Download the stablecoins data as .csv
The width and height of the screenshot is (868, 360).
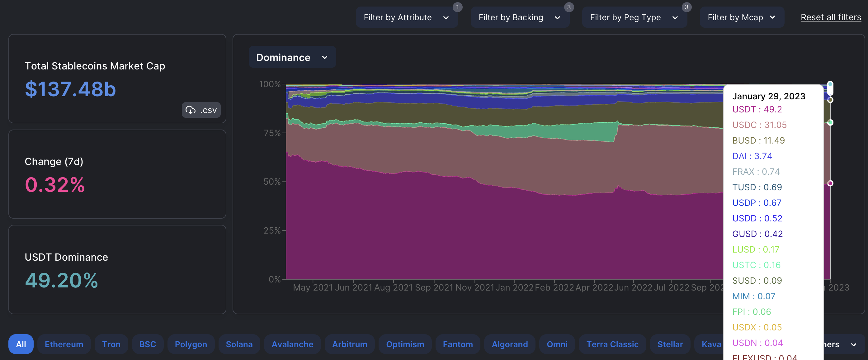pyautogui.click(x=201, y=110)
